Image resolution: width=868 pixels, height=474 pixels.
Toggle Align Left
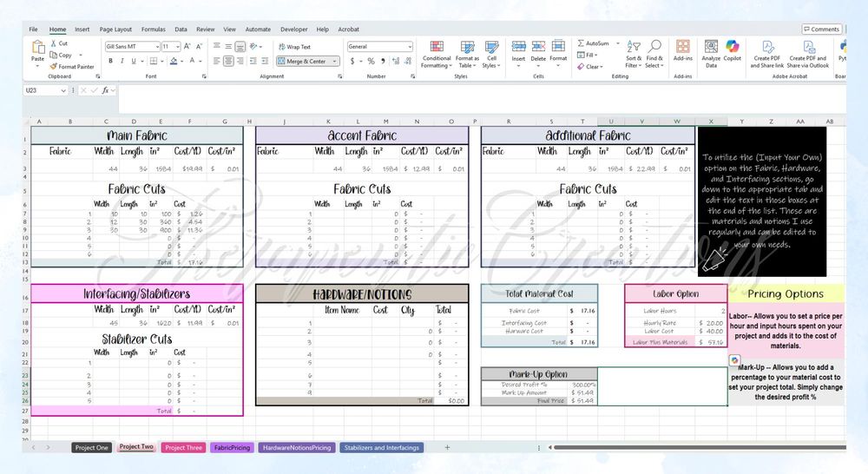(216, 61)
